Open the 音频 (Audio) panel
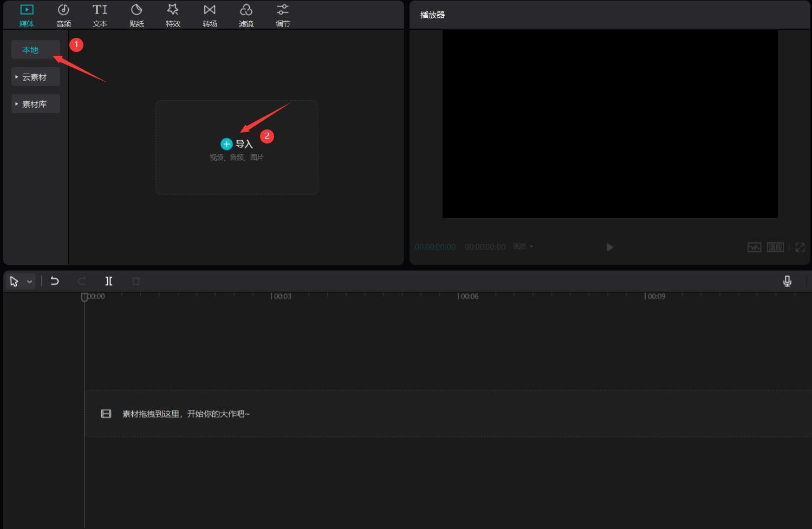 pos(63,15)
